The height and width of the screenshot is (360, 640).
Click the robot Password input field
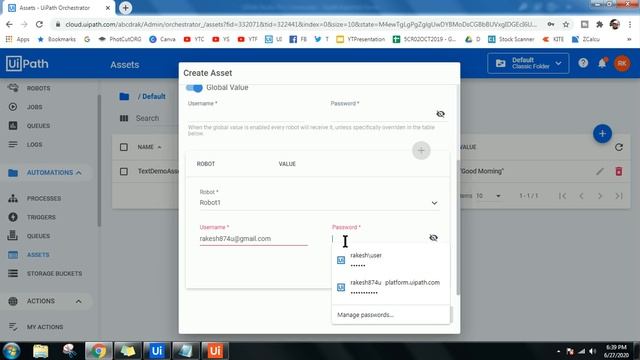(x=380, y=238)
